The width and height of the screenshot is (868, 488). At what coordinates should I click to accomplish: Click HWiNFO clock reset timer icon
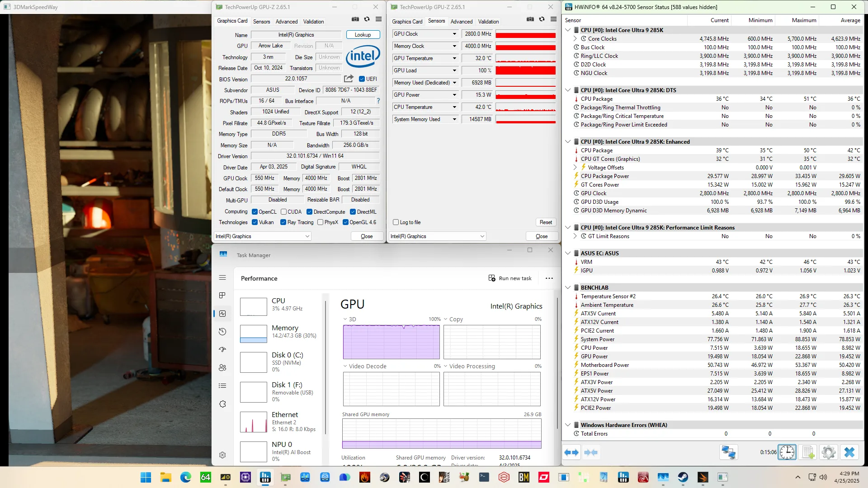787,452
